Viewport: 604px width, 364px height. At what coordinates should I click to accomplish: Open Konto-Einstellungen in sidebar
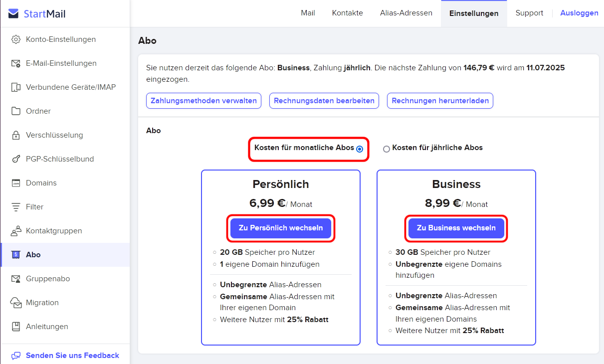pyautogui.click(x=65, y=39)
